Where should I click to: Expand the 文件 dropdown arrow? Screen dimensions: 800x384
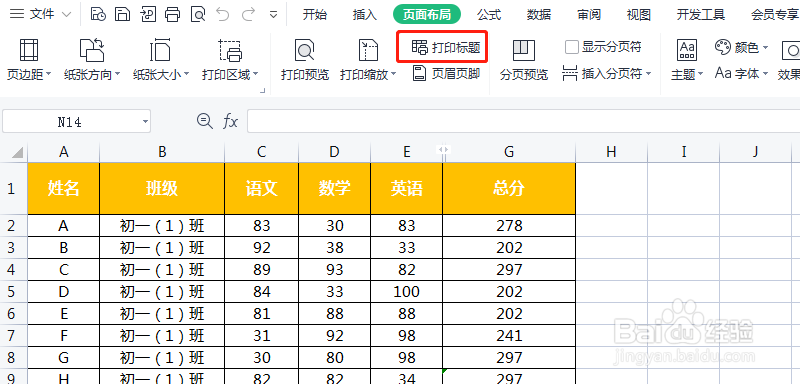[66, 15]
